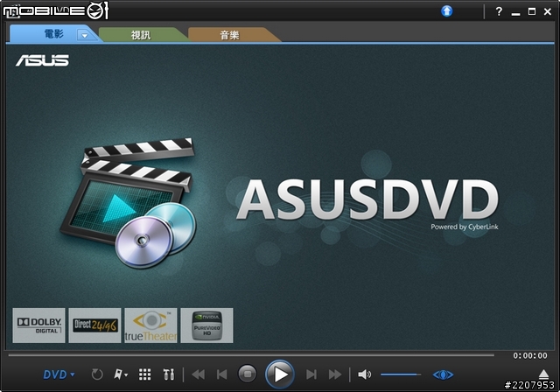Toggle the TrueTheater eye effect icon
The height and width of the screenshot is (392, 560).
point(443,374)
